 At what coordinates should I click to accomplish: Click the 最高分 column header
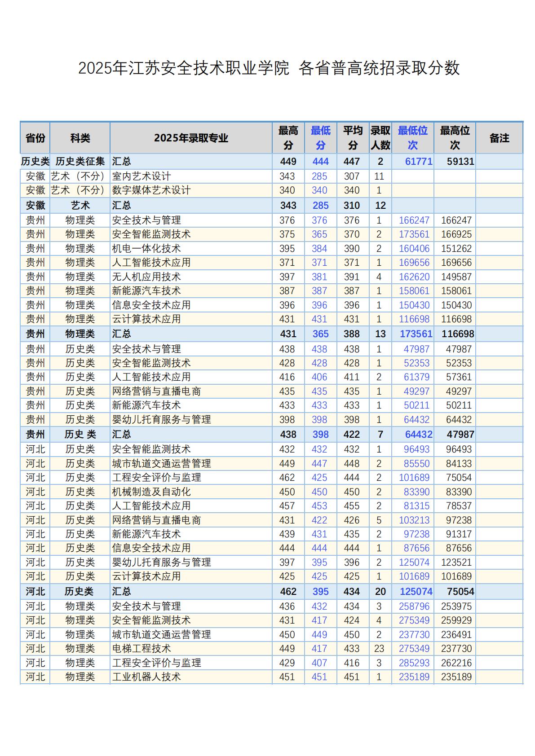click(288, 138)
